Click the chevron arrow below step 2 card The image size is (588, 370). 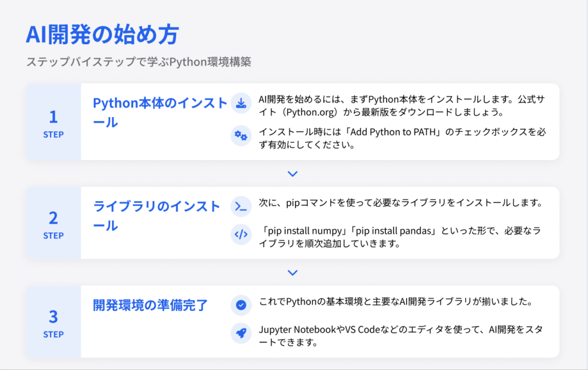[x=293, y=272]
